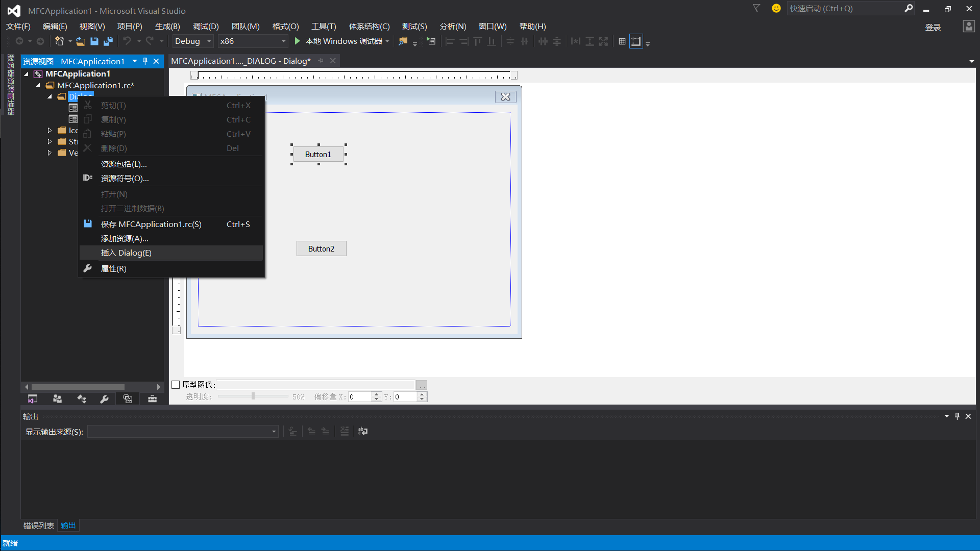Click the Open File toolbar icon
The height and width of the screenshot is (551, 980).
(x=81, y=41)
